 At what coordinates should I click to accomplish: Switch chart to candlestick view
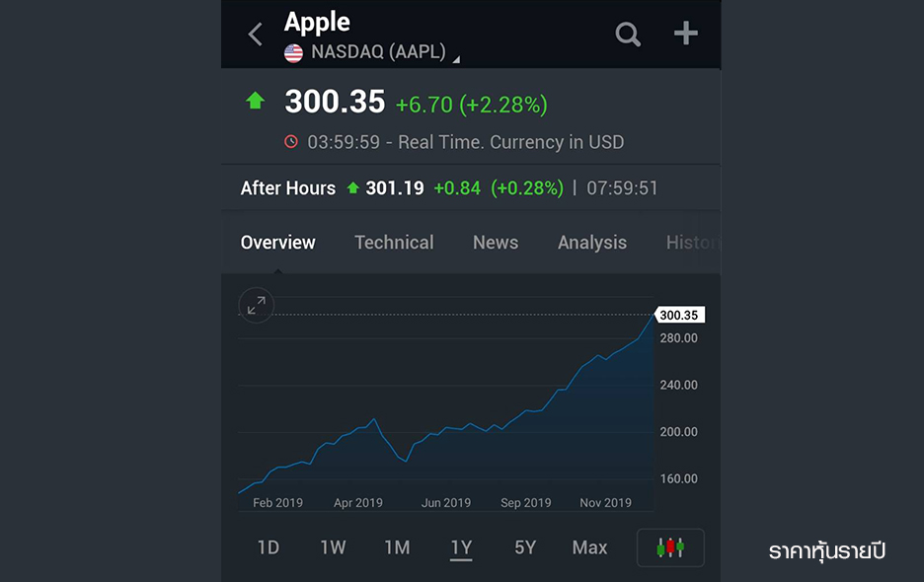click(670, 547)
